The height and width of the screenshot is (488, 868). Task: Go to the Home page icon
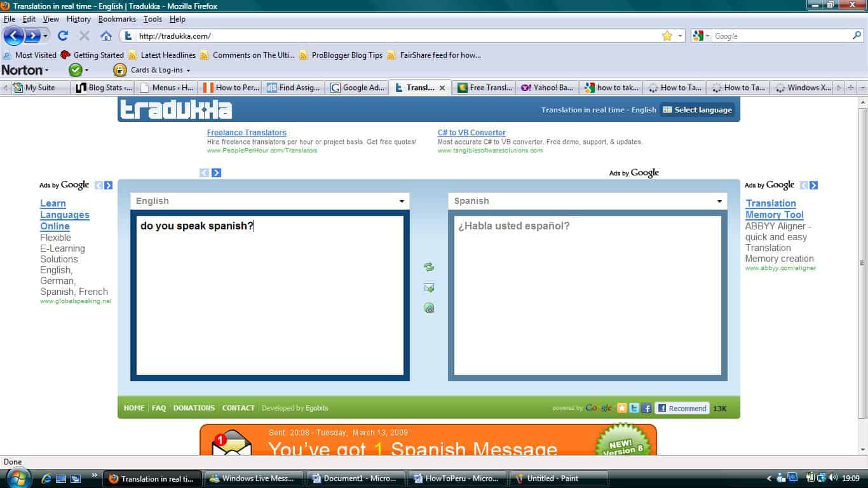(x=106, y=36)
